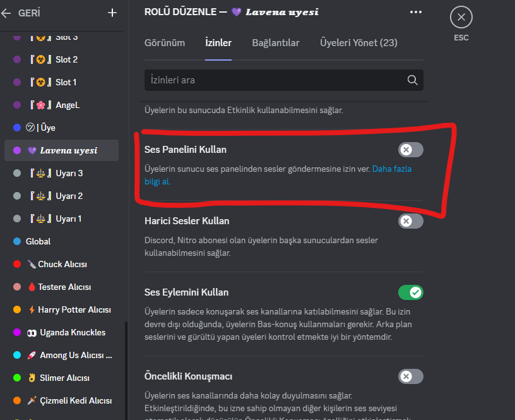Toggle Öncelikli Konuşmacı permission on
This screenshot has height=420, width=515.
coord(410,376)
